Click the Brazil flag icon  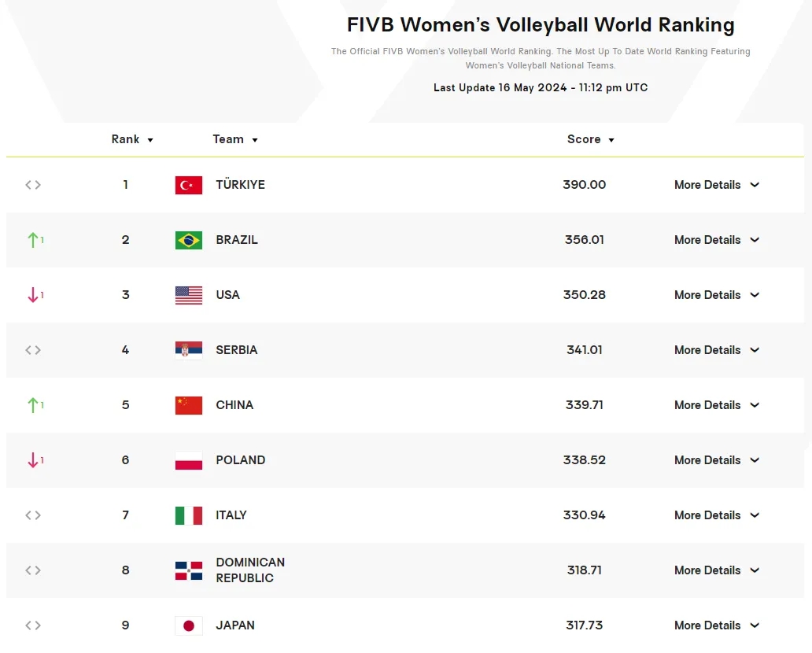point(189,240)
